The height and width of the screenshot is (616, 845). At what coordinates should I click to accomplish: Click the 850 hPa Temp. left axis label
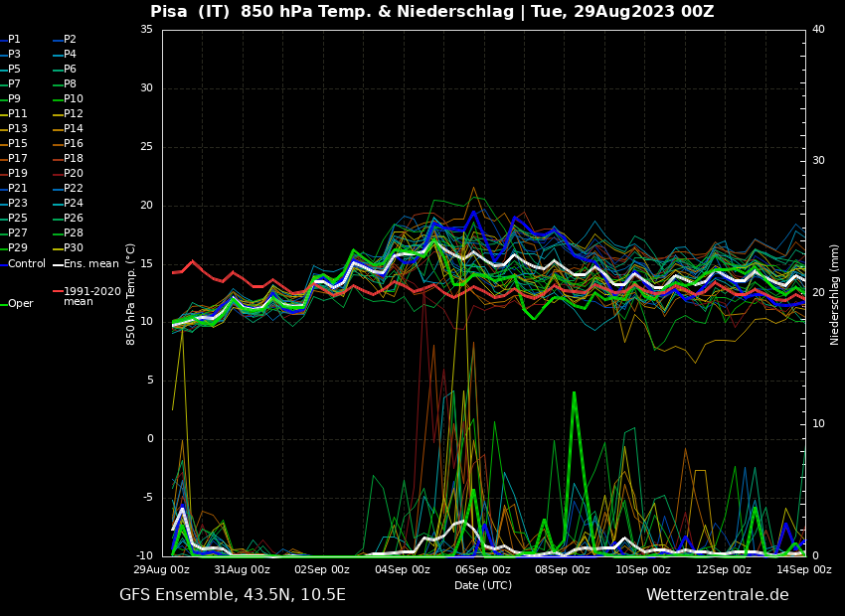[x=131, y=294]
